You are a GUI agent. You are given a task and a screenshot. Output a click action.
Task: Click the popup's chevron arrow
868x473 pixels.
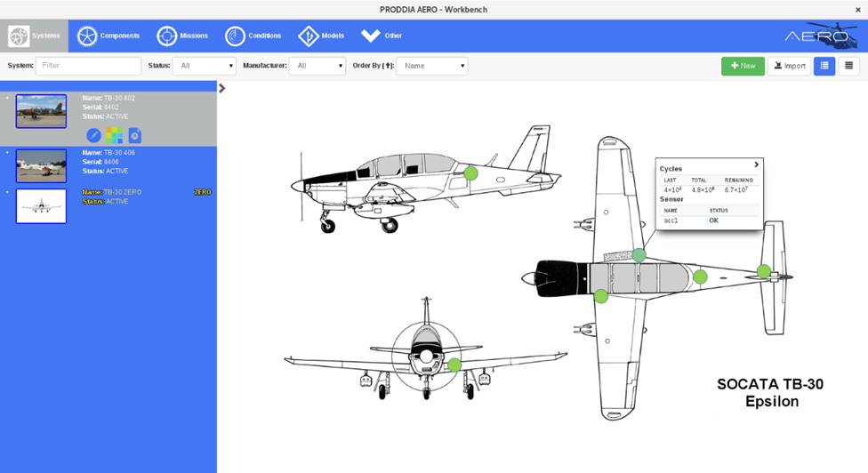(x=756, y=164)
